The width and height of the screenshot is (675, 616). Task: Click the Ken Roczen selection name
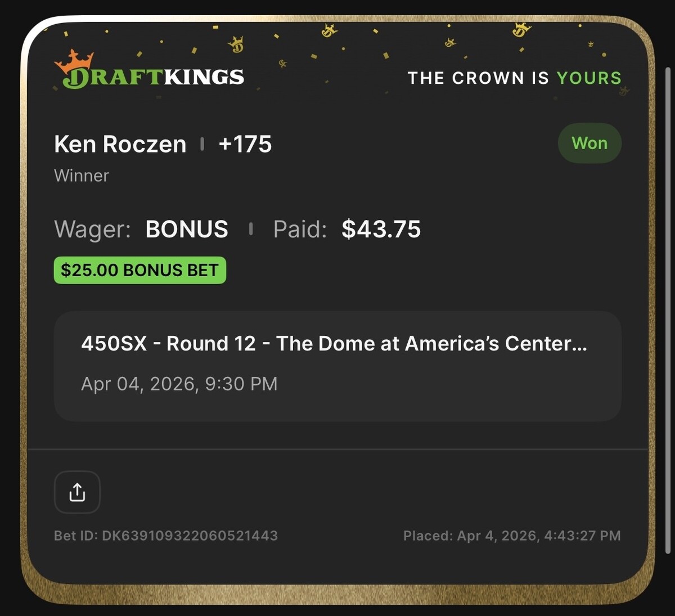(120, 145)
